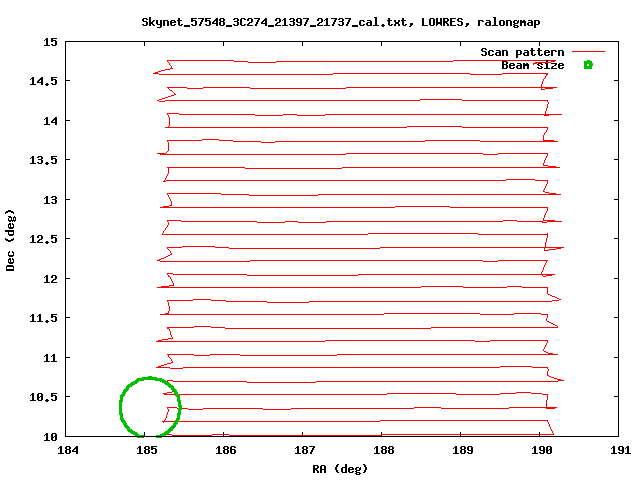
Task: Click the y-axis tick label 13
Action: click(x=51, y=200)
